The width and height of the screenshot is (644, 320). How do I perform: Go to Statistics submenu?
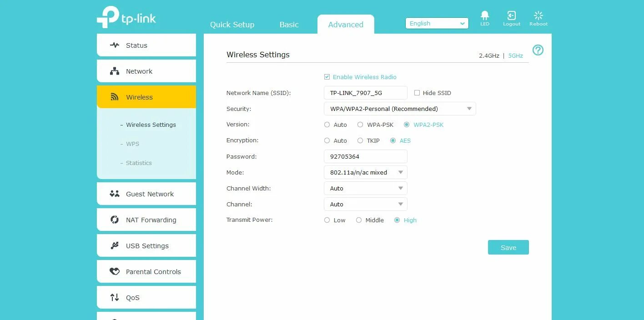[139, 163]
